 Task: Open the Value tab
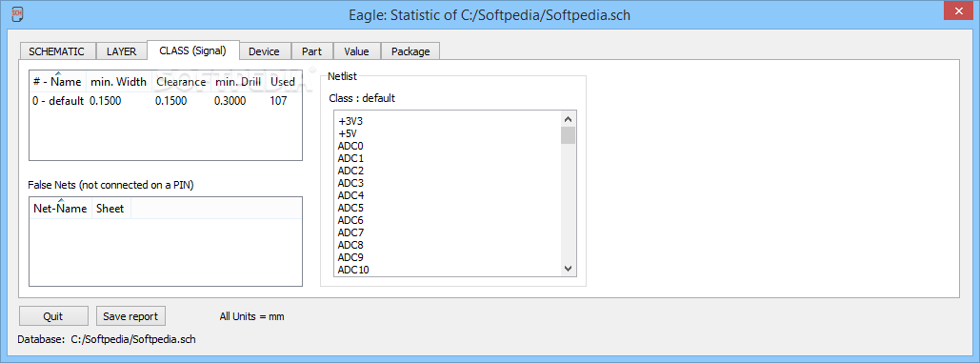(x=356, y=51)
